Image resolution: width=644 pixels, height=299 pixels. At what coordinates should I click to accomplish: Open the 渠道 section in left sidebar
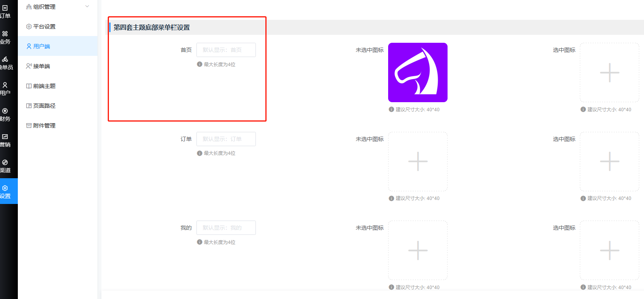6,166
